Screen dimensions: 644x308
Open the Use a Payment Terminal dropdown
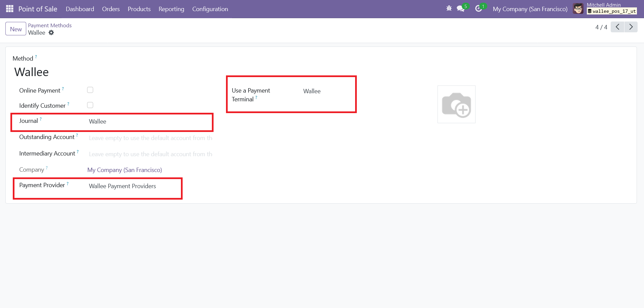pos(326,91)
